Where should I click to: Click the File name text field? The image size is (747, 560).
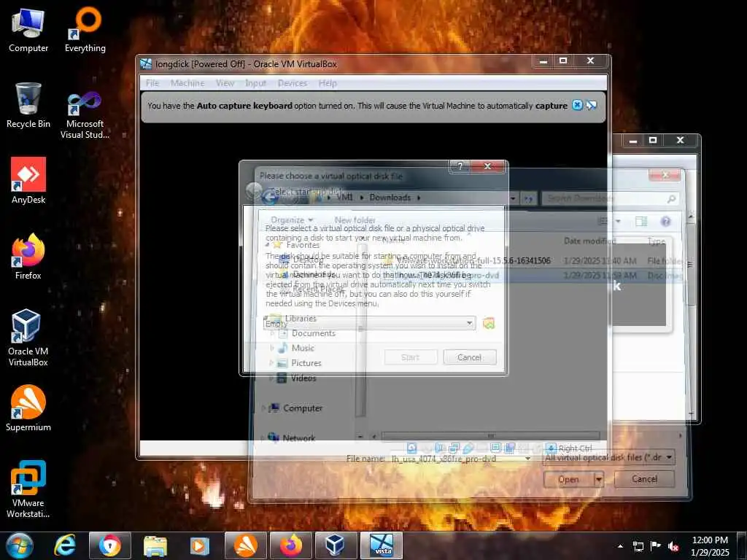click(460, 459)
